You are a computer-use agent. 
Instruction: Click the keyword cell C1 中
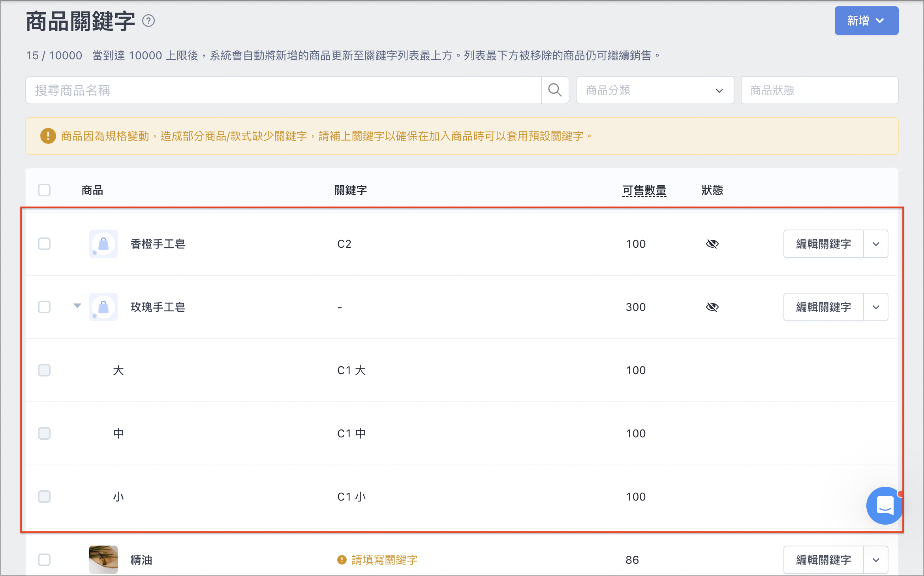351,433
